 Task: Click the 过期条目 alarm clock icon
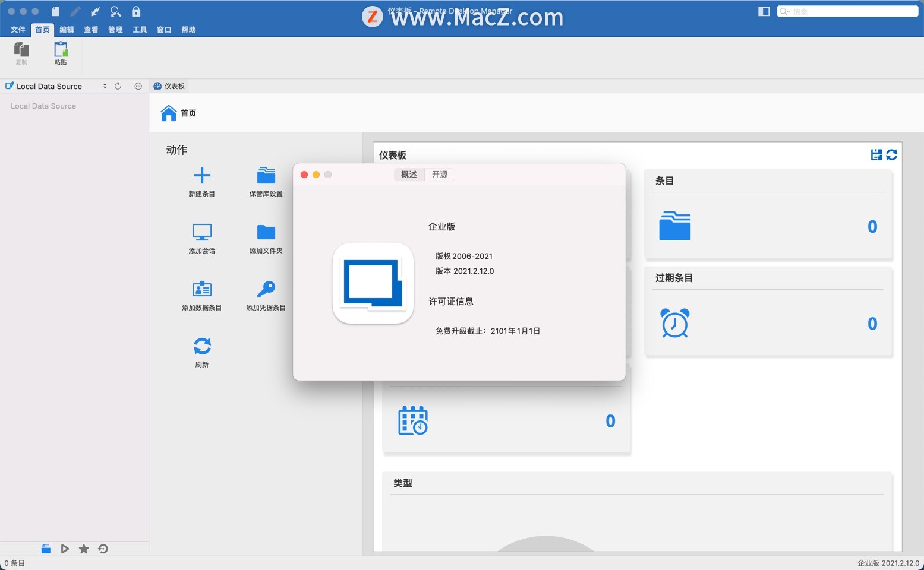click(x=675, y=323)
